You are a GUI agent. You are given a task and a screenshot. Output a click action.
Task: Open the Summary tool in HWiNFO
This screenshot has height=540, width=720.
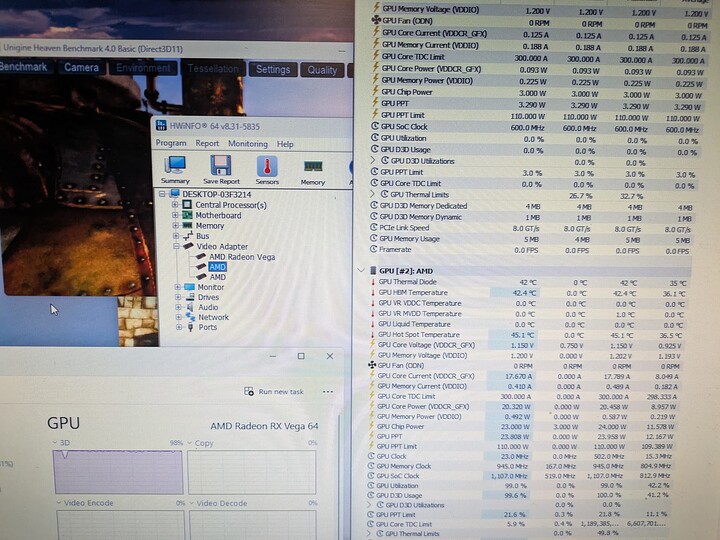pos(175,168)
